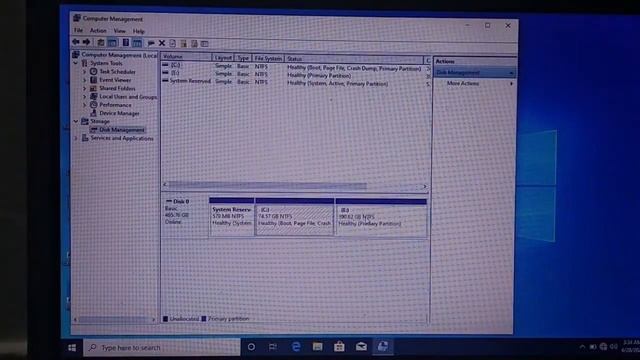Select the (E:) partition block in Disk 0
This screenshot has height=360, width=640.
381,218
